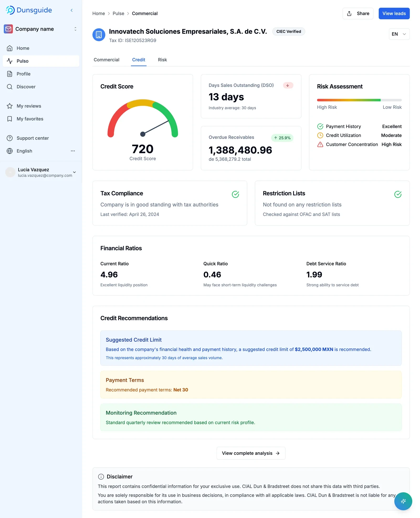Click the Discover search icon
This screenshot has width=420, height=518.
click(x=10, y=87)
